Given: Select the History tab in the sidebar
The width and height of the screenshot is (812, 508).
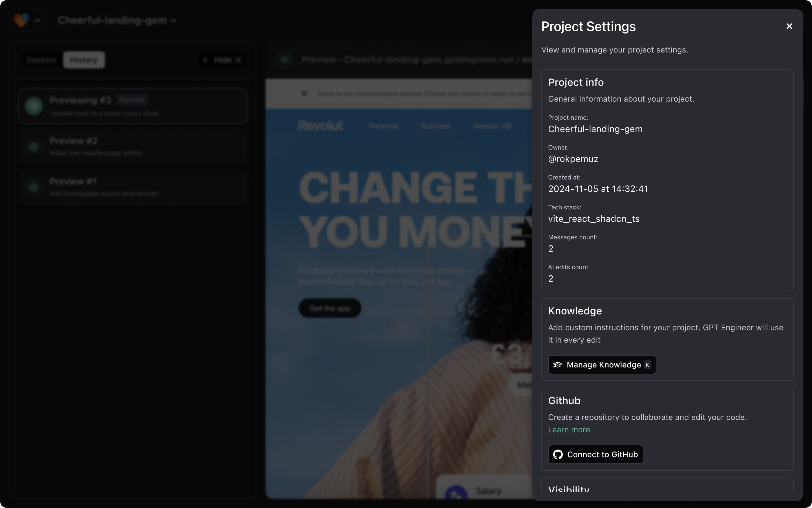Looking at the screenshot, I should pyautogui.click(x=84, y=60).
